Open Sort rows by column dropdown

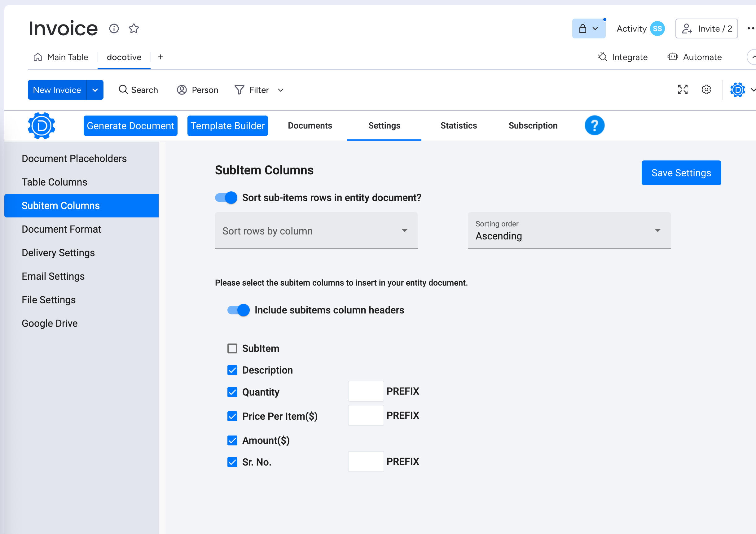click(x=316, y=231)
